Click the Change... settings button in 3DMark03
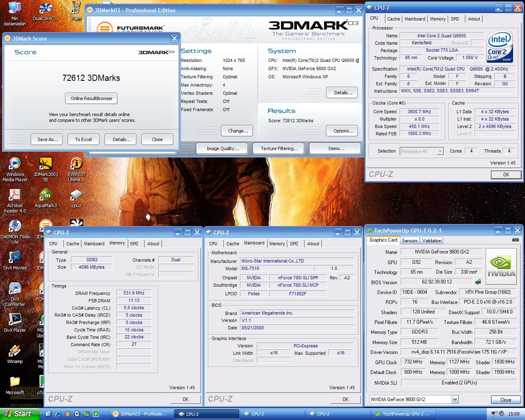525x420 pixels. [x=238, y=131]
